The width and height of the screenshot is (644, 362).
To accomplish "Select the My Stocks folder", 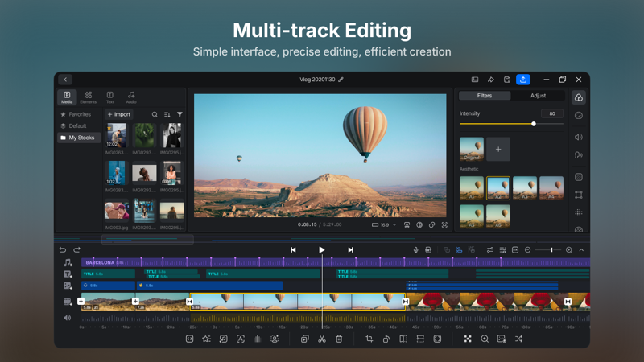I will tap(79, 138).
